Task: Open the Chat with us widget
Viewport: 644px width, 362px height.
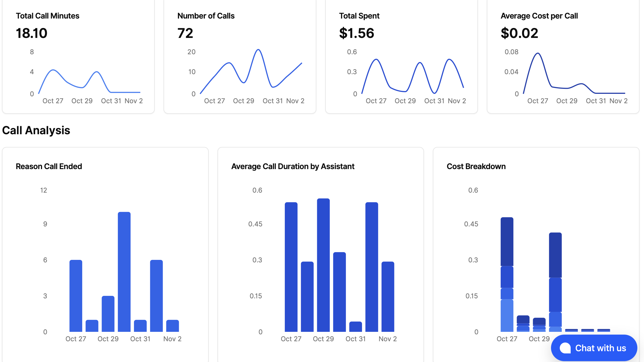Action: [594, 348]
